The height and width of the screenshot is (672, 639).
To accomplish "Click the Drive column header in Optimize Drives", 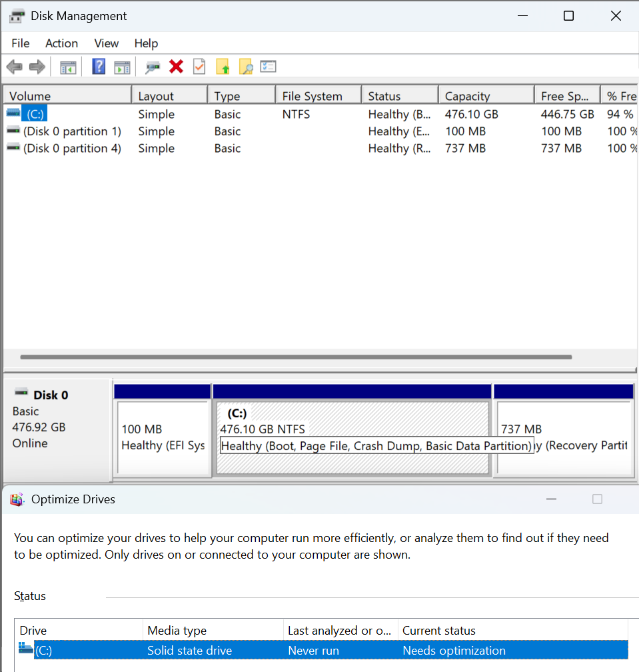I will 79,631.
